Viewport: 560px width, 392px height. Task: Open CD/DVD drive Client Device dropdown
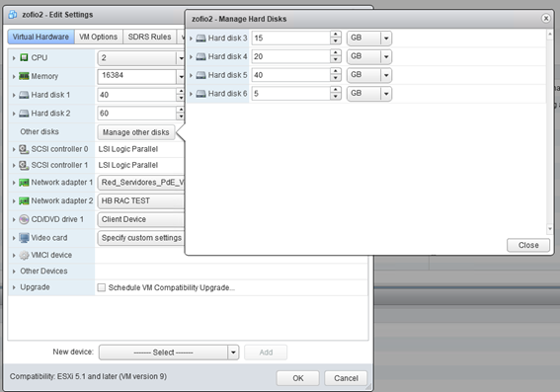click(141, 219)
